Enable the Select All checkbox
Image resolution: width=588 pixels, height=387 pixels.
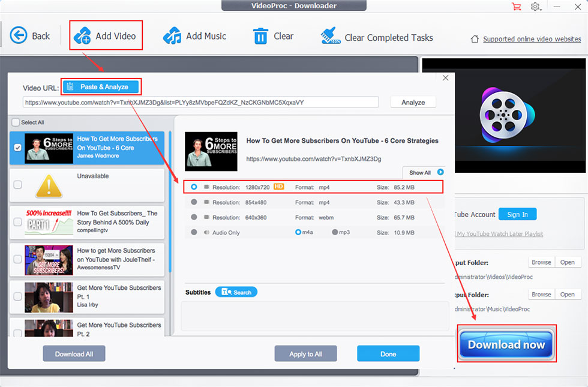point(16,122)
